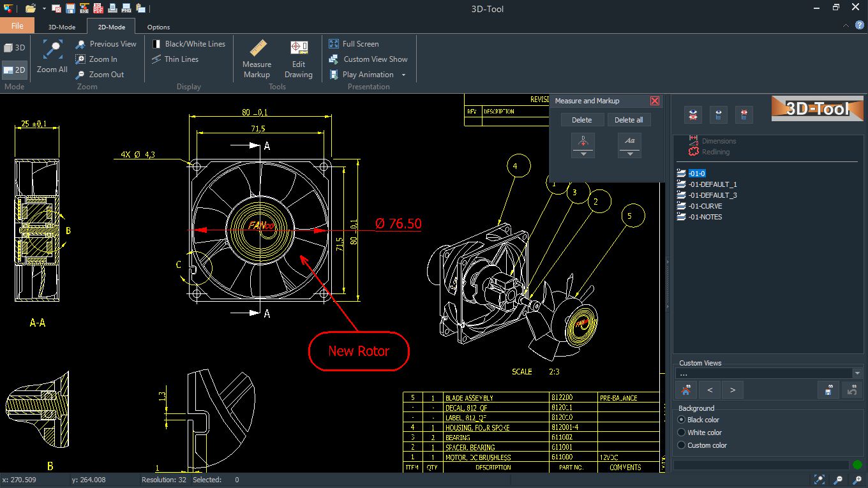Switch to the 3D-Mode tab
Screen dimensions: 868x488
point(62,27)
